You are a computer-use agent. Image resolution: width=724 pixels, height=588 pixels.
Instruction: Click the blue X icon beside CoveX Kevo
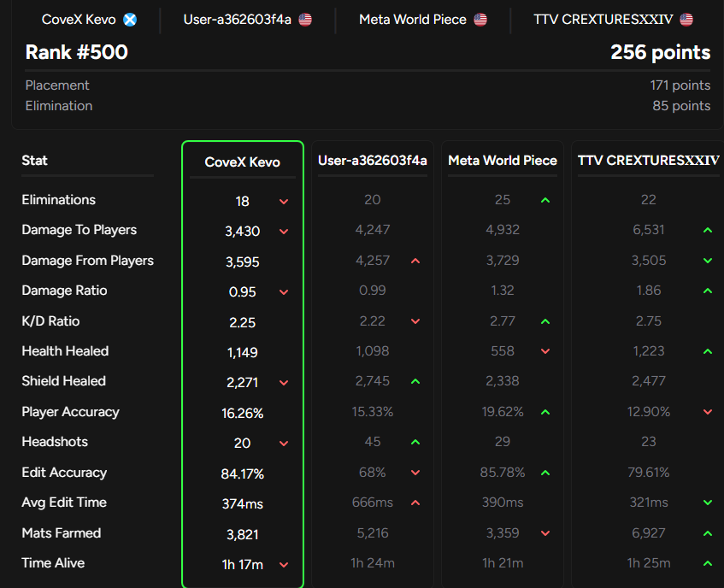click(130, 20)
